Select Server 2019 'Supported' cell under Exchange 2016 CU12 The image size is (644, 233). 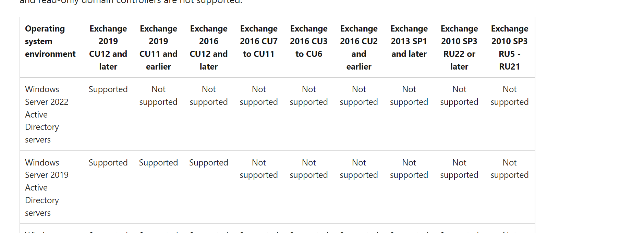pyautogui.click(x=209, y=163)
